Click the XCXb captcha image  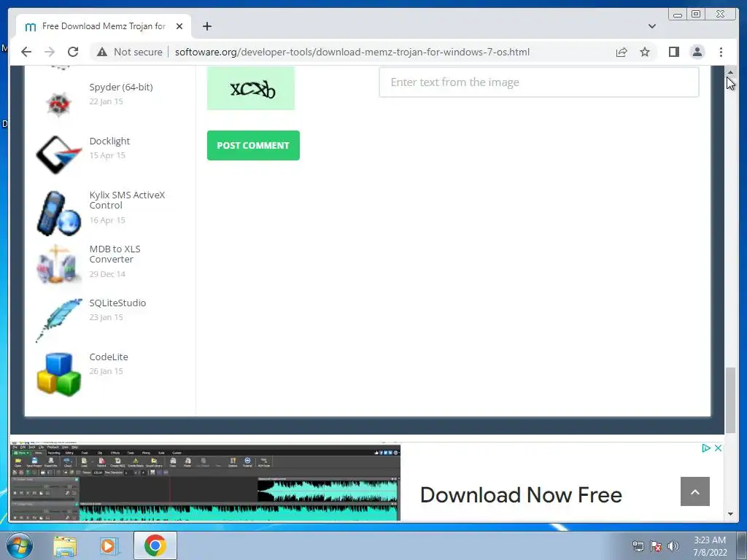coord(251,88)
